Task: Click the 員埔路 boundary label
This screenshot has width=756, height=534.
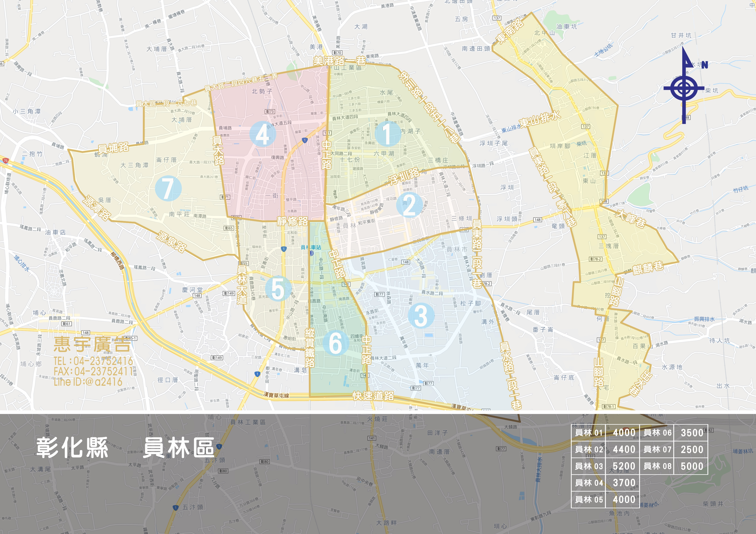Action: tap(113, 148)
